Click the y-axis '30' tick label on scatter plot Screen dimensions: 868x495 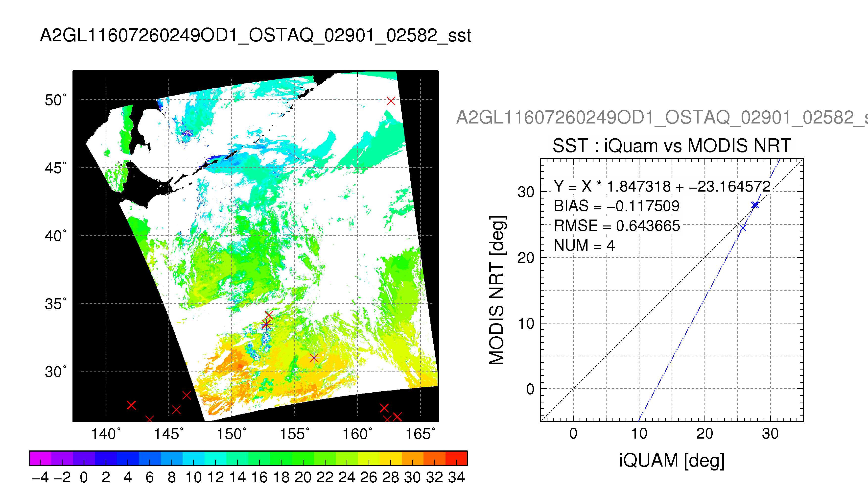click(526, 192)
